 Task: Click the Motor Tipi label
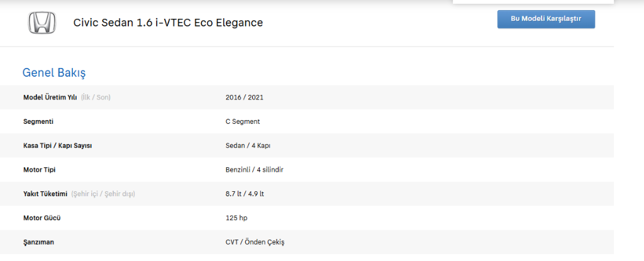coord(40,170)
